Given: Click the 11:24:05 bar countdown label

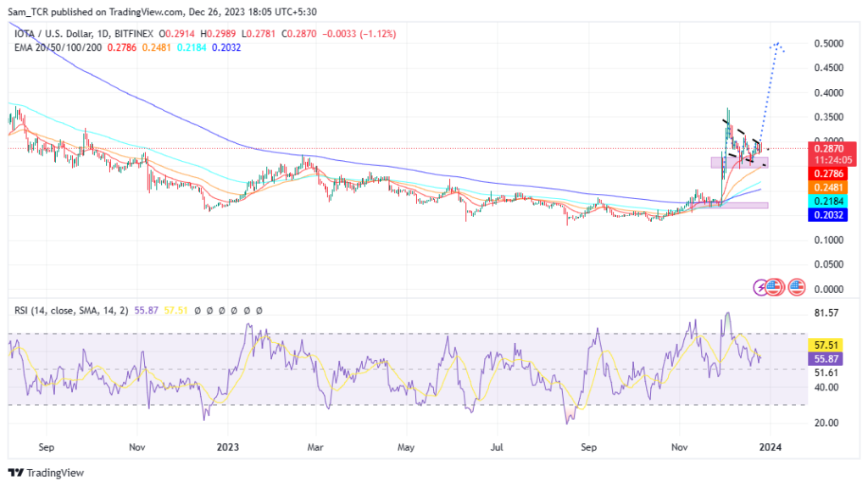Looking at the screenshot, I should pyautogui.click(x=833, y=160).
